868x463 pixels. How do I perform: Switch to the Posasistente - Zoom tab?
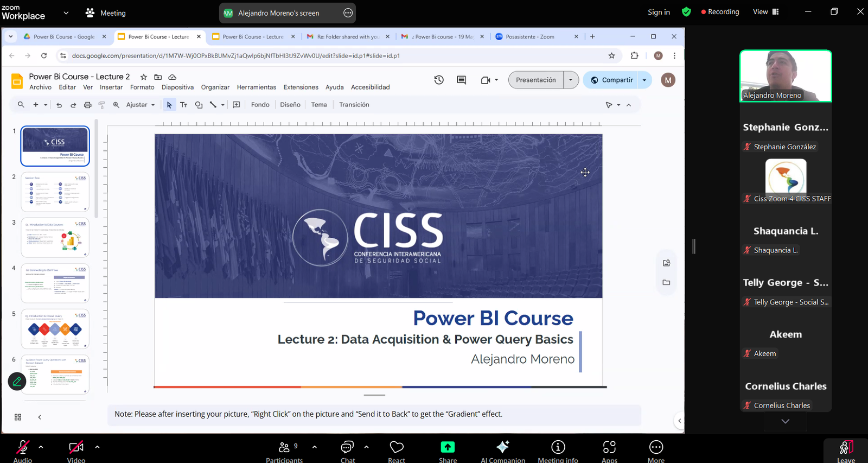(x=537, y=36)
